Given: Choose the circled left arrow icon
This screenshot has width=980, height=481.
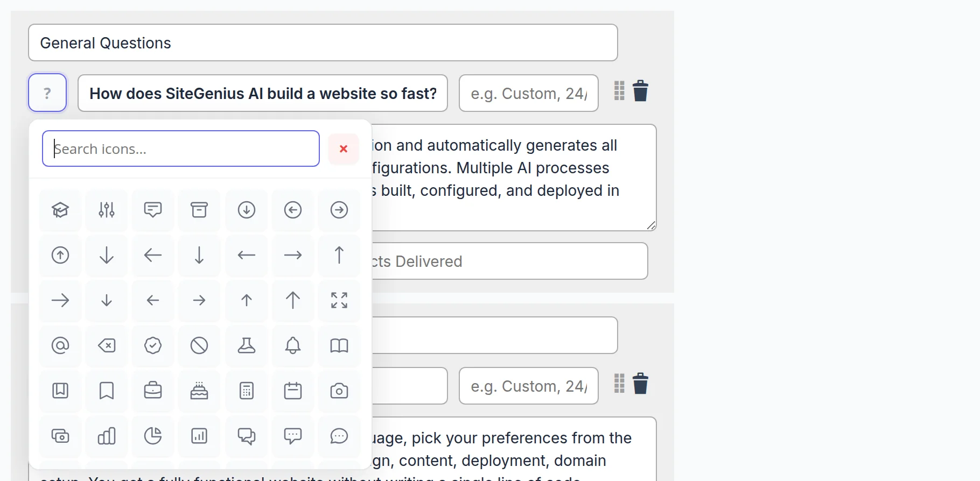Looking at the screenshot, I should (293, 210).
